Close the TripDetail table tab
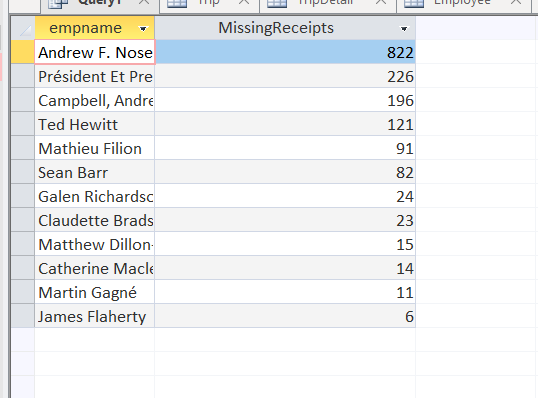The image size is (538, 398). pyautogui.click(x=381, y=3)
